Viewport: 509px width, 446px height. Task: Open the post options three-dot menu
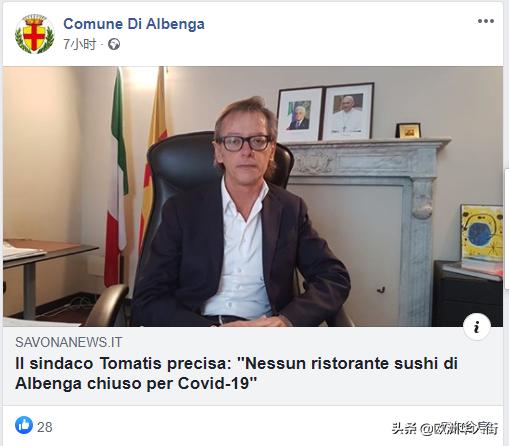click(x=485, y=21)
